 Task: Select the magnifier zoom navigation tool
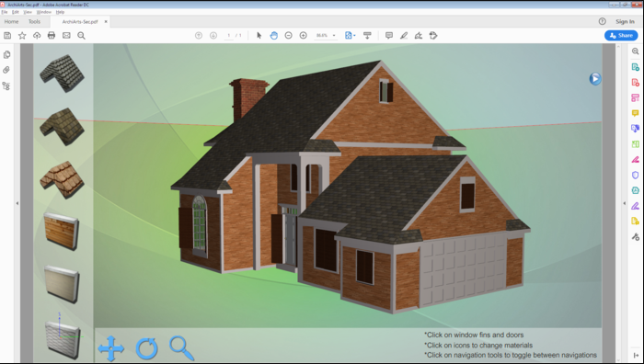pyautogui.click(x=181, y=348)
